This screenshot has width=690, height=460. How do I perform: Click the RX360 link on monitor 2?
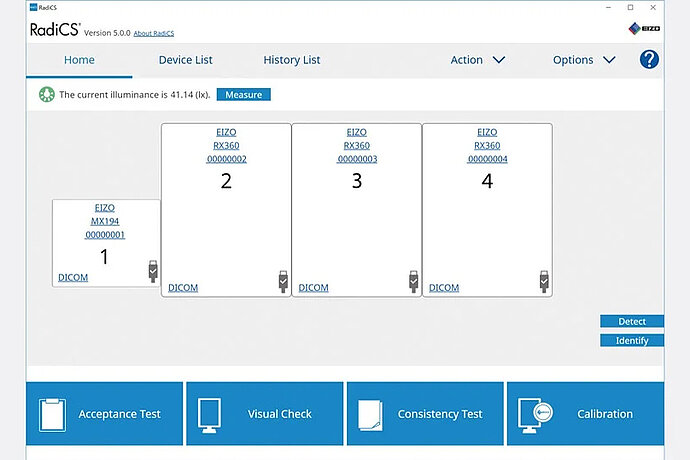tap(226, 146)
